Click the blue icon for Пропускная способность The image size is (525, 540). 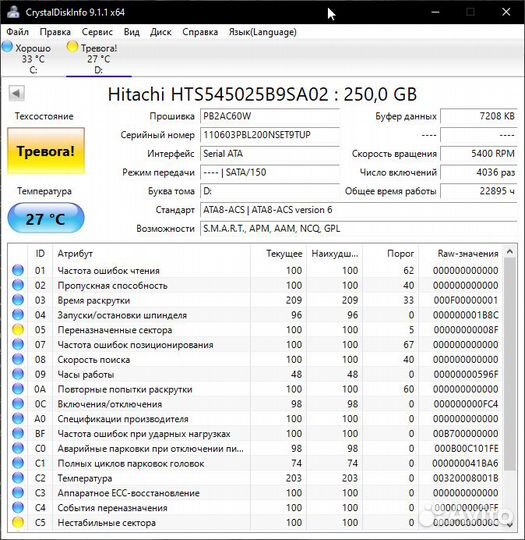coord(18,285)
